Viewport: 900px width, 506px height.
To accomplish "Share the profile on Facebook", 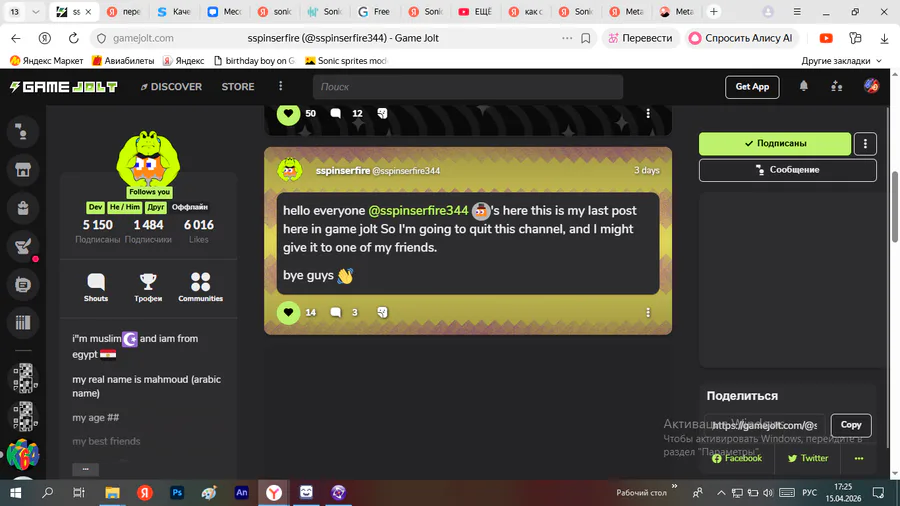I will pos(737,458).
